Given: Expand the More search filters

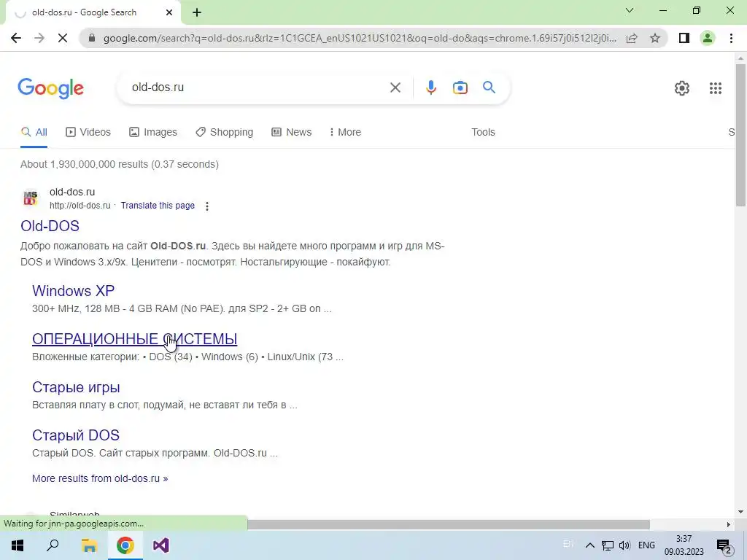Looking at the screenshot, I should (x=345, y=132).
